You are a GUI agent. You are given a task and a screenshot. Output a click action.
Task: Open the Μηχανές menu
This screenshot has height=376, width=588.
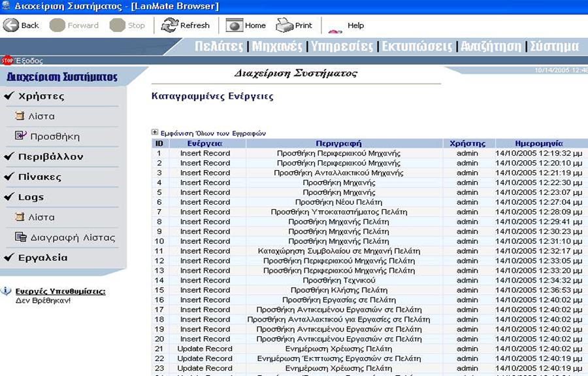(277, 46)
